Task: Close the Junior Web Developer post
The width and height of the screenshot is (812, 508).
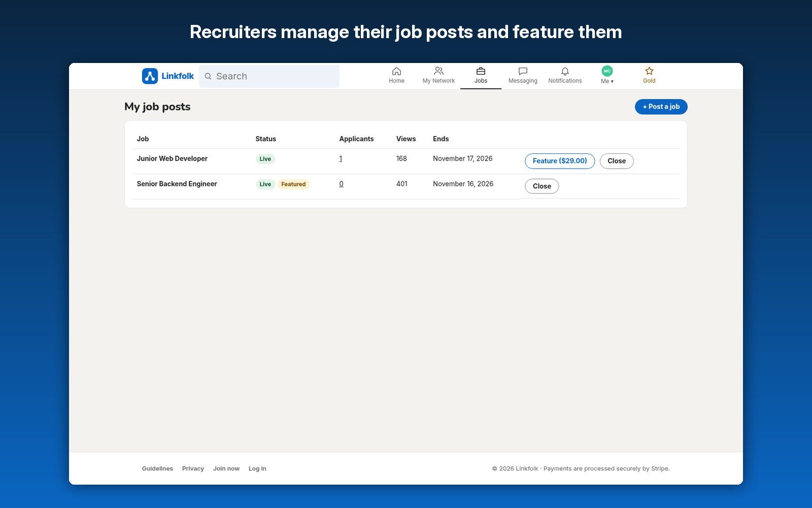Action: 617,161
